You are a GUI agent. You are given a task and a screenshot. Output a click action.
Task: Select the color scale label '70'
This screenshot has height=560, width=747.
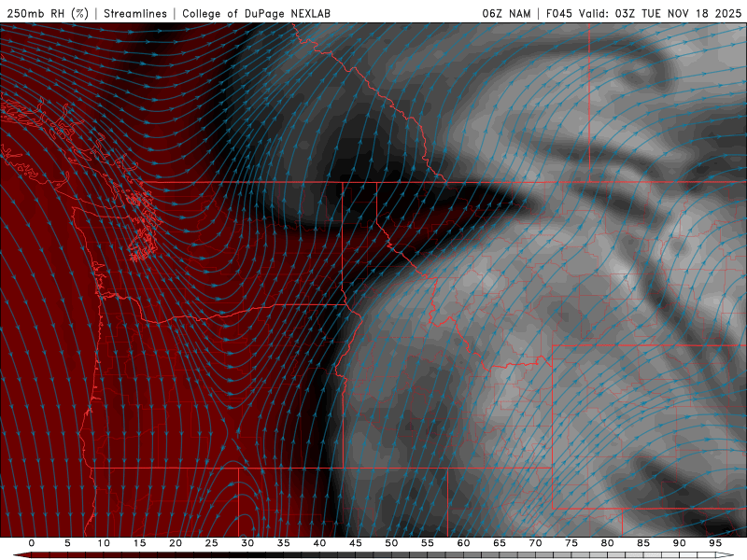click(535, 543)
